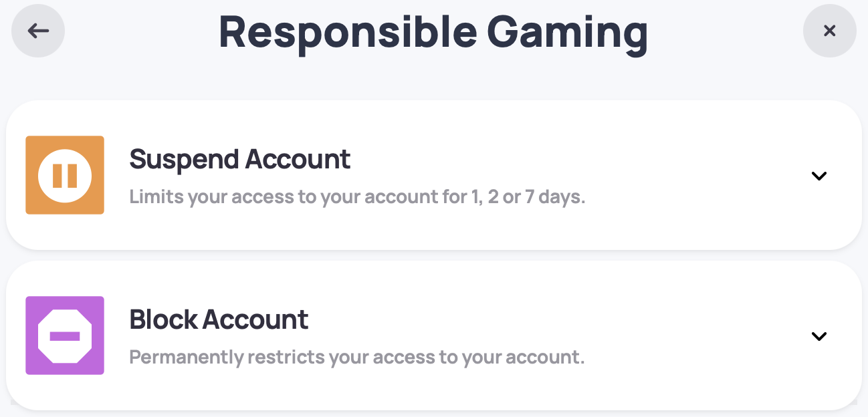The image size is (868, 417).
Task: Go back using the left arrow button
Action: tap(38, 31)
